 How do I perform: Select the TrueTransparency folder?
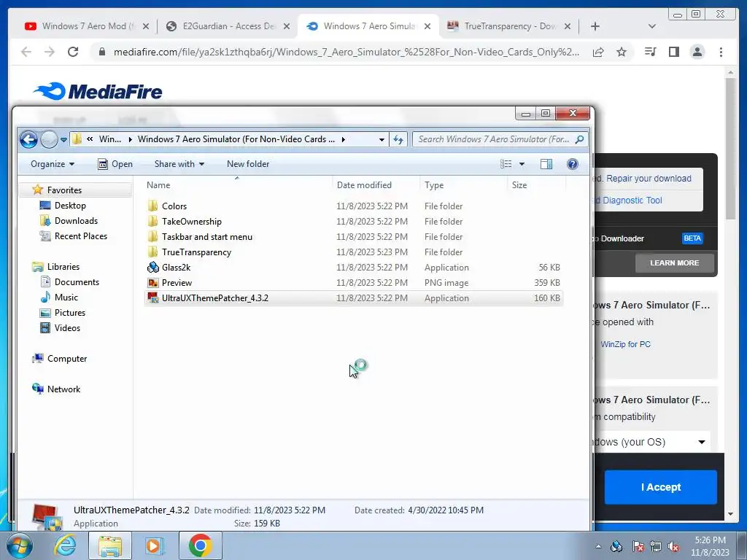coord(196,252)
